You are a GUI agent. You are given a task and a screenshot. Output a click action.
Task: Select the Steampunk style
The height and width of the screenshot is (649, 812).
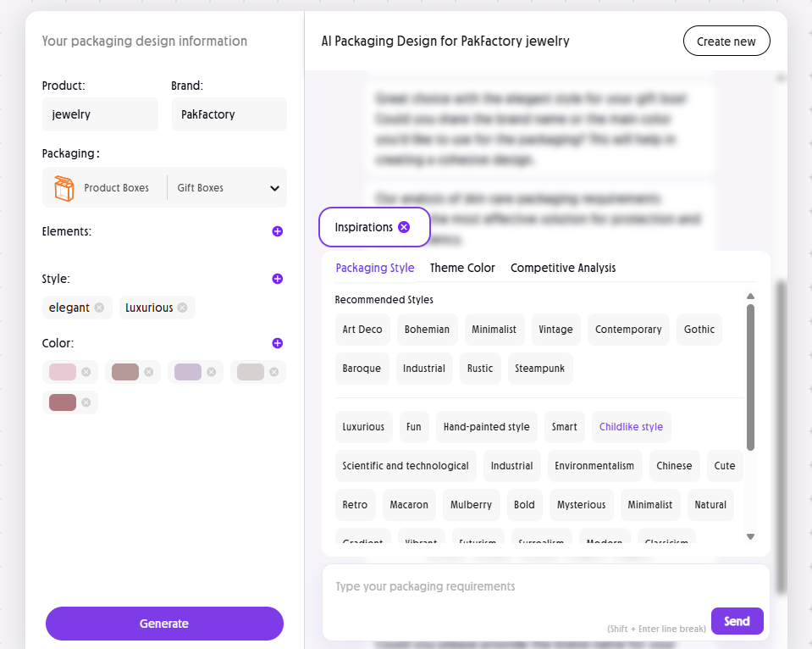[x=540, y=368]
